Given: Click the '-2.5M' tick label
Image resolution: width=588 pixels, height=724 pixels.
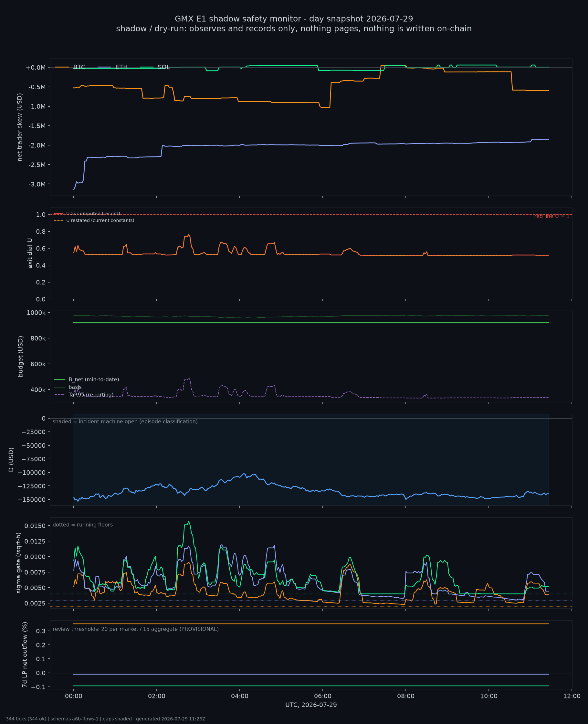Looking at the screenshot, I should [x=37, y=165].
